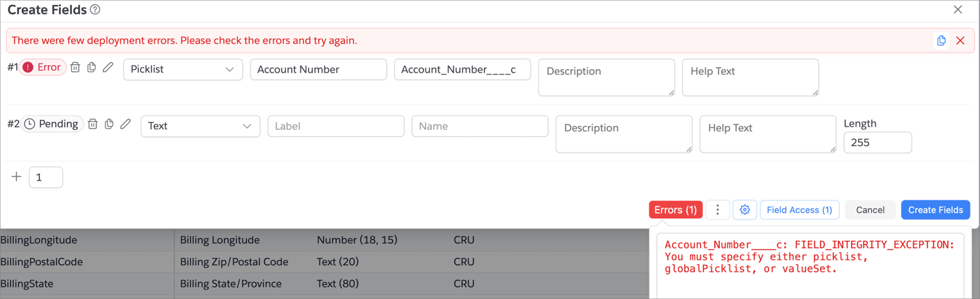
Task: Clone field row #1 using copy icon
Action: pyautogui.click(x=92, y=68)
